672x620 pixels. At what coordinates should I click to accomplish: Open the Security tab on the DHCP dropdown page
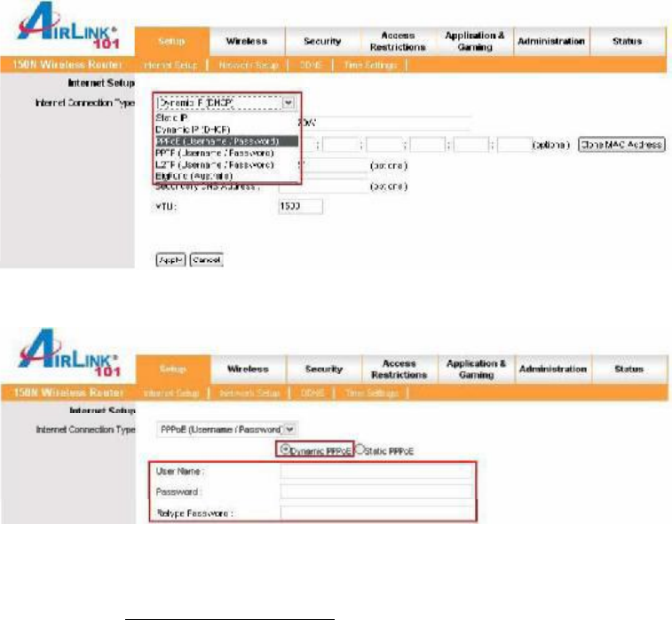pos(322,41)
